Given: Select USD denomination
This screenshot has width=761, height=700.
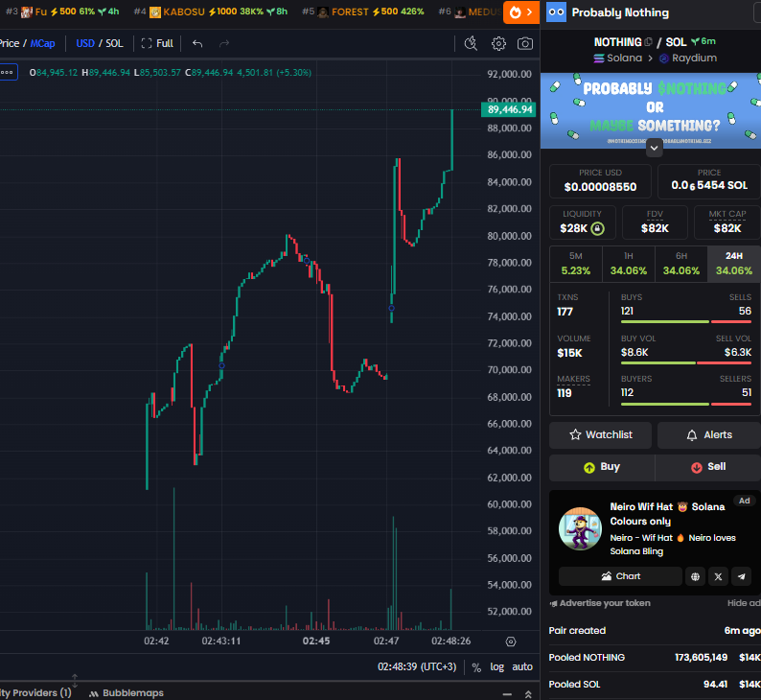Looking at the screenshot, I should tap(85, 43).
